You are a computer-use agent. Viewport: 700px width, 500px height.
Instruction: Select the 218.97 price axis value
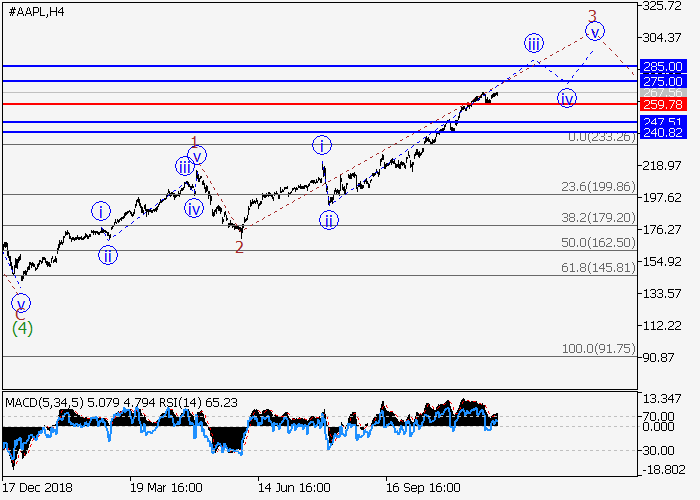click(662, 166)
